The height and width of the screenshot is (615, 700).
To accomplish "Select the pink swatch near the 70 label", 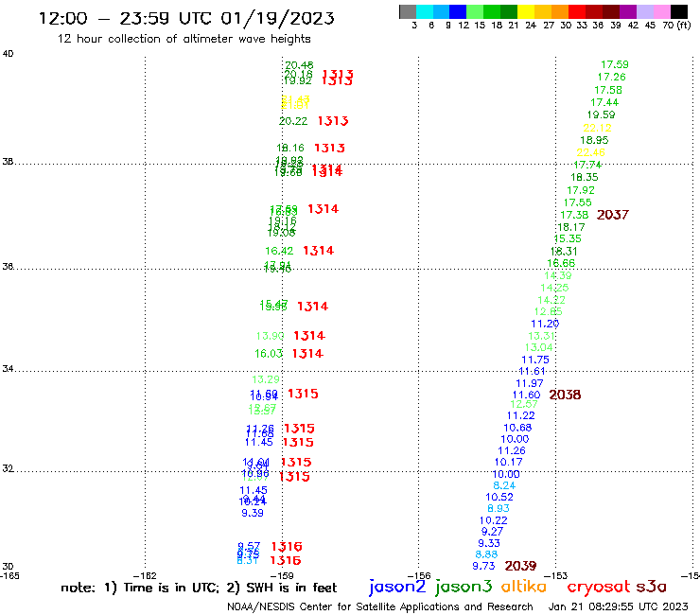I will [661, 11].
